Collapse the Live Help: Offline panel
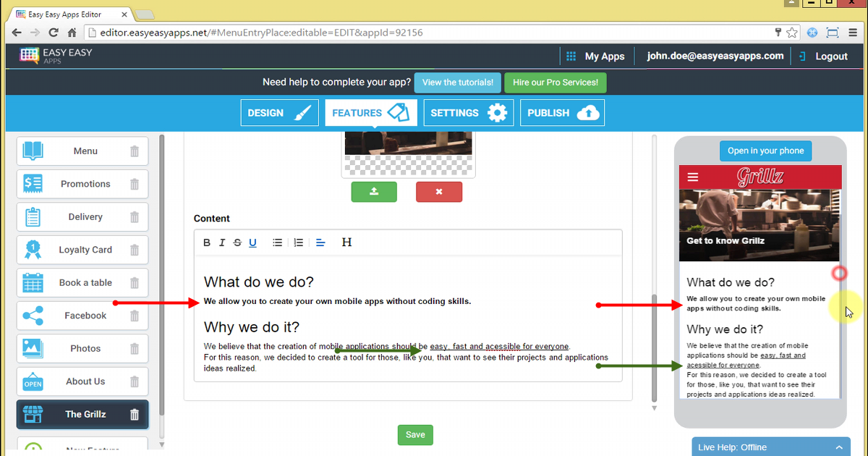Image resolution: width=868 pixels, height=456 pixels. pos(838,447)
